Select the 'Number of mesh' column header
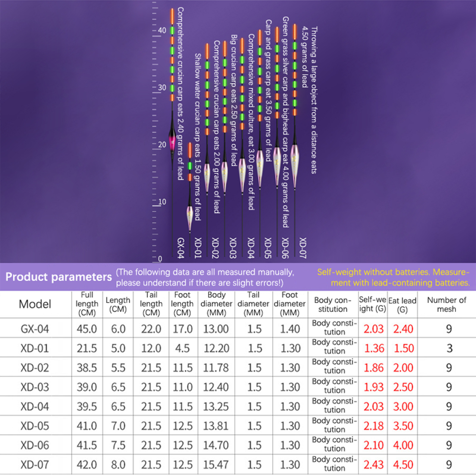This screenshot has width=476, height=476. click(x=447, y=304)
